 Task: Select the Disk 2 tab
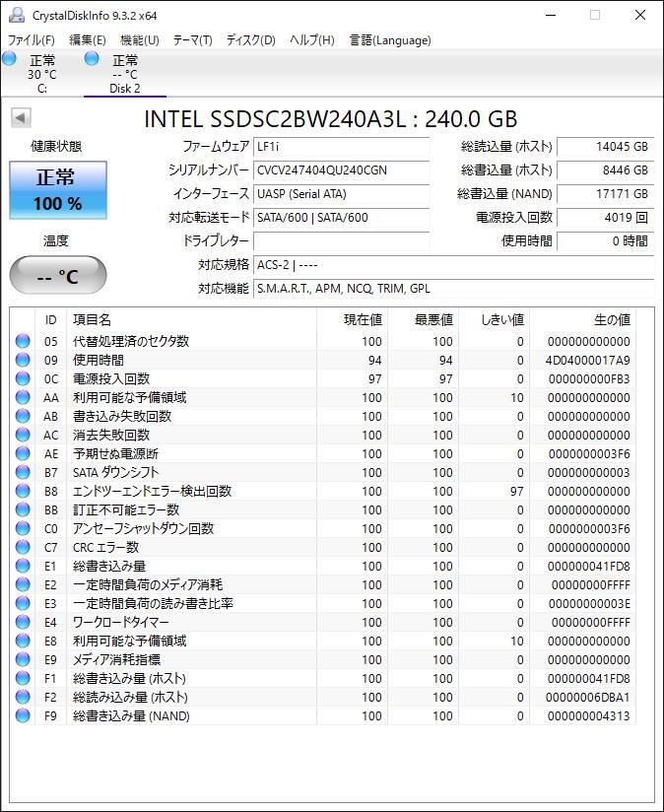tap(124, 74)
